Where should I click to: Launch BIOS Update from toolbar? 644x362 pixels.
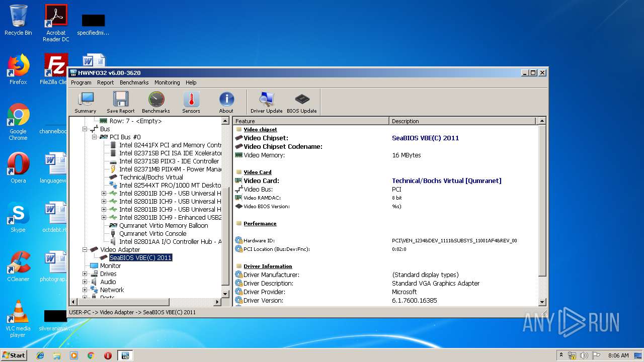point(302,103)
